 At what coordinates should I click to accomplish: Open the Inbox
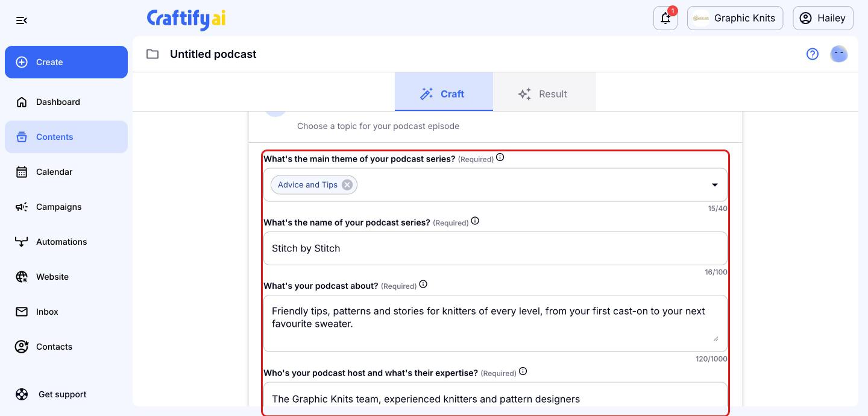(x=66, y=312)
